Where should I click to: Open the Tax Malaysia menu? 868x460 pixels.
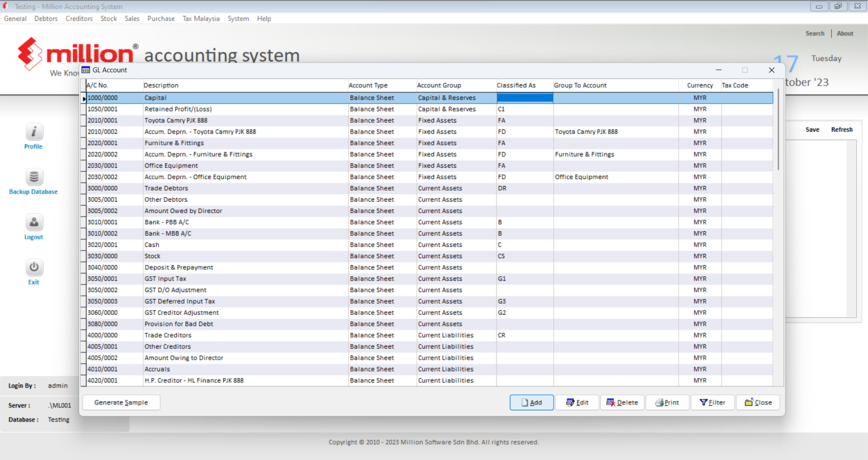click(201, 19)
